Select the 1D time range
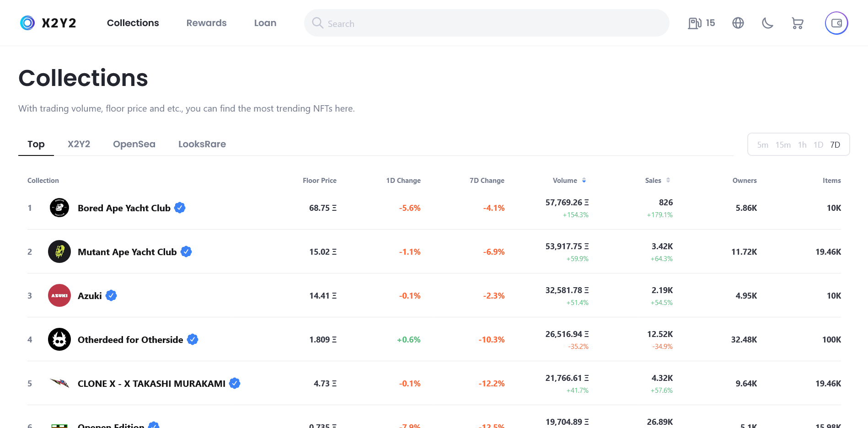This screenshot has height=428, width=868. pyautogui.click(x=818, y=145)
